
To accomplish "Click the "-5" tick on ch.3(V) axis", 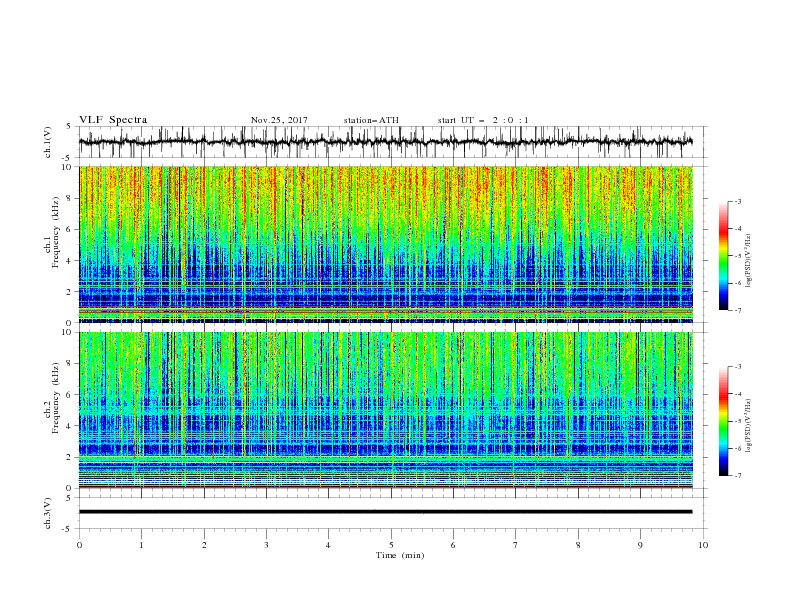I will (x=68, y=529).
